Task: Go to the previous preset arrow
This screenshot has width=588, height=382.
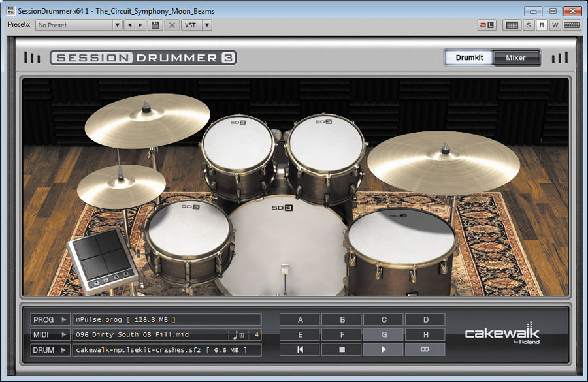Action: (129, 25)
